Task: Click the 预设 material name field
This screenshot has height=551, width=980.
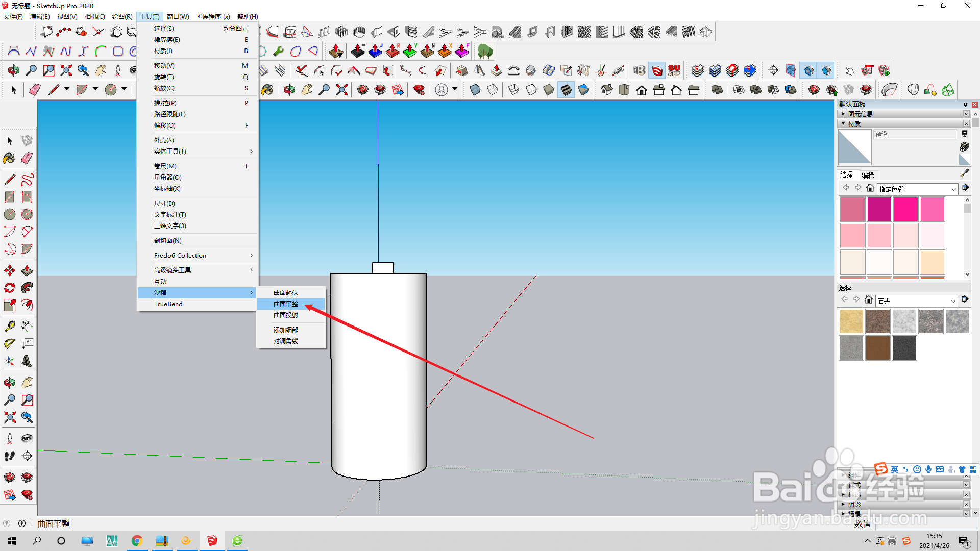Action: 915,134
